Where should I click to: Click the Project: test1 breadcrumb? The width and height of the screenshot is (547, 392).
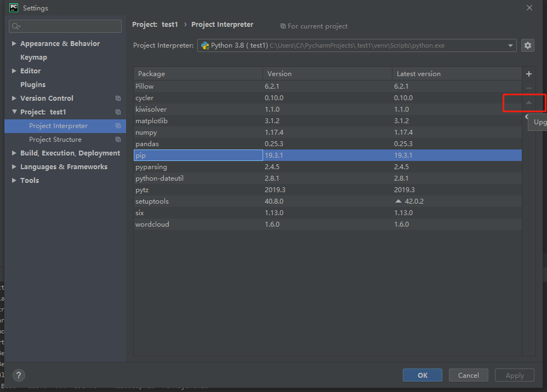[x=155, y=25]
